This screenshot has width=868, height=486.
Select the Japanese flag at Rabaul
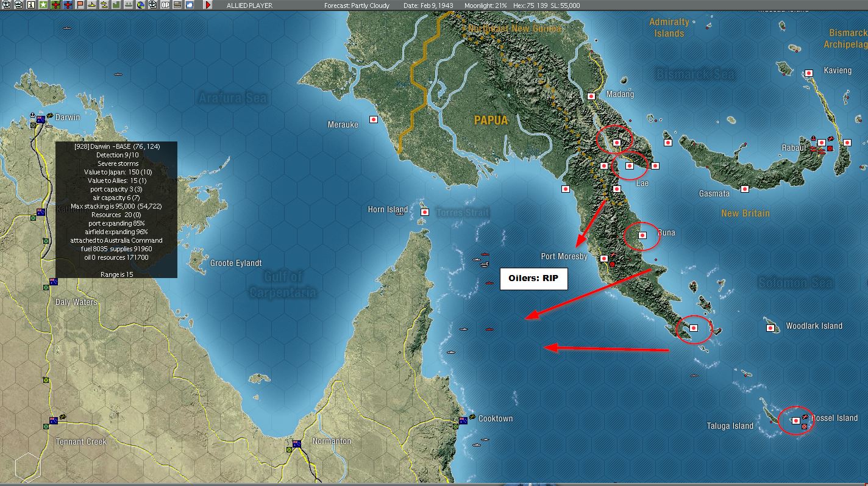click(x=822, y=143)
